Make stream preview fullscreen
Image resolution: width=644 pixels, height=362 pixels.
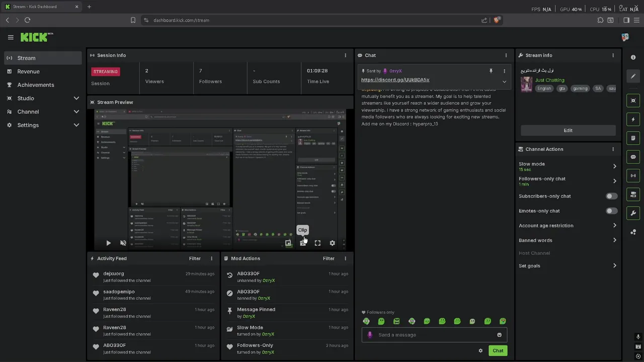(317, 243)
